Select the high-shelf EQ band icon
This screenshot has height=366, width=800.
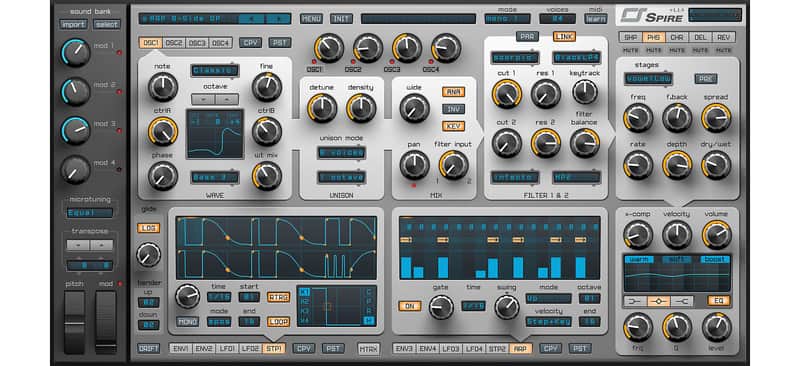(682, 301)
